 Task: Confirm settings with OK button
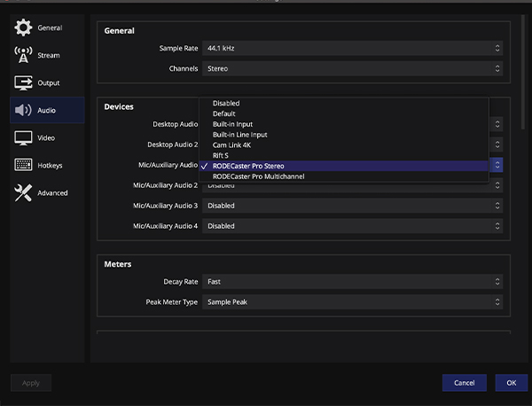(512, 383)
